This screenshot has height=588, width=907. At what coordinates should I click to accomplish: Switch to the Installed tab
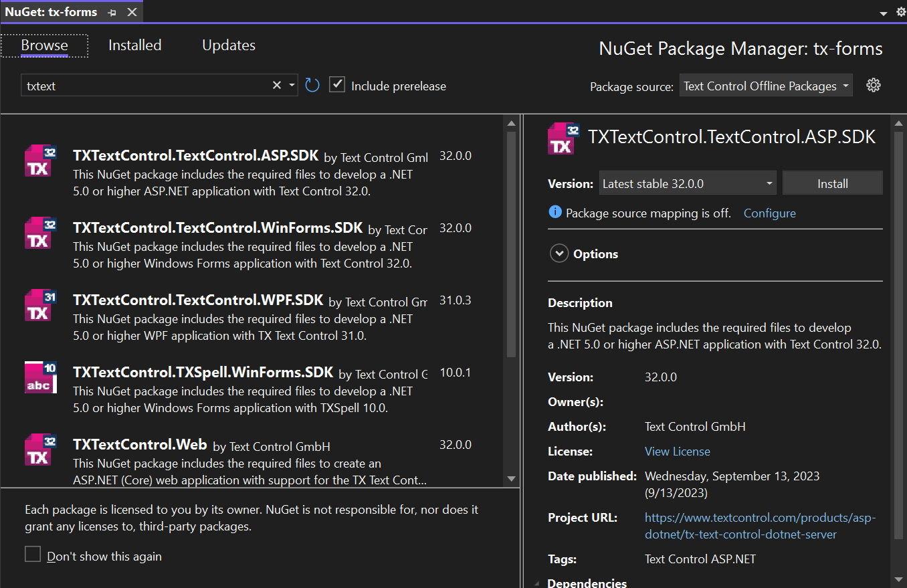pyautogui.click(x=135, y=45)
